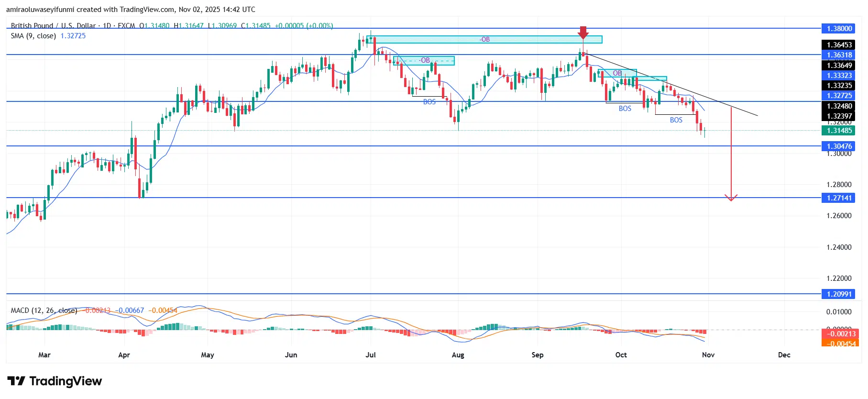This screenshot has height=399, width=868.
Task: Click the TradingView logo icon
Action: pyautogui.click(x=16, y=381)
